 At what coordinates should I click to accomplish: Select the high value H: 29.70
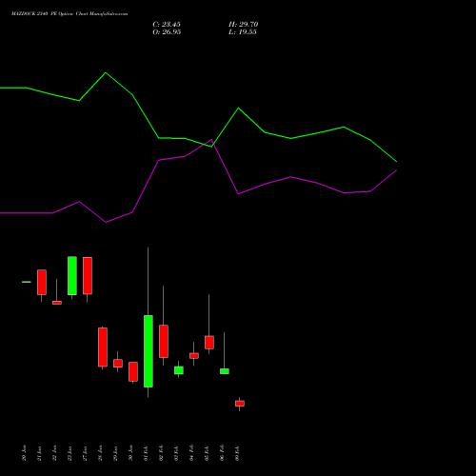244,25
